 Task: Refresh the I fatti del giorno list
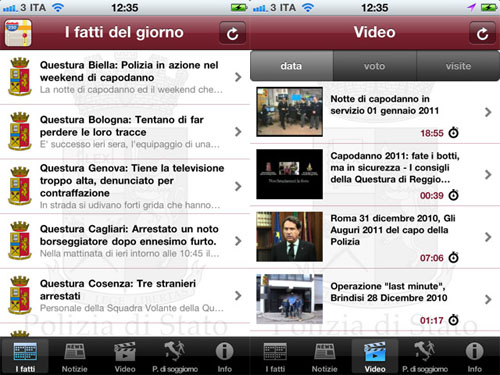pyautogui.click(x=232, y=33)
